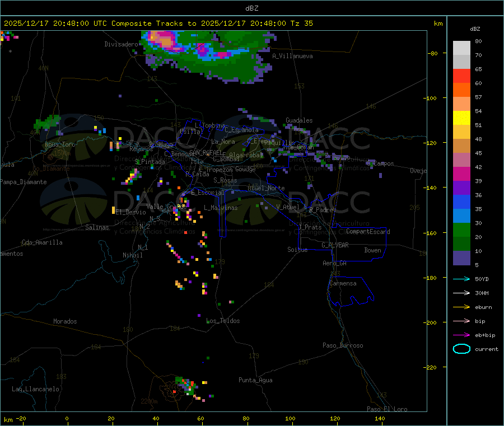
Task: Click the 'L_Malvinas' label
Action: pos(221,208)
